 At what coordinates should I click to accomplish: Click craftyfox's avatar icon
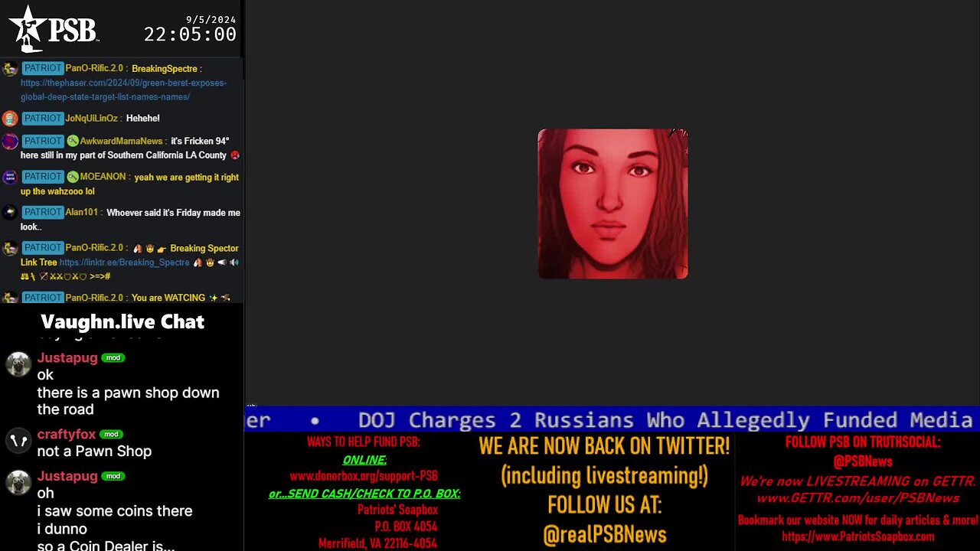18,441
